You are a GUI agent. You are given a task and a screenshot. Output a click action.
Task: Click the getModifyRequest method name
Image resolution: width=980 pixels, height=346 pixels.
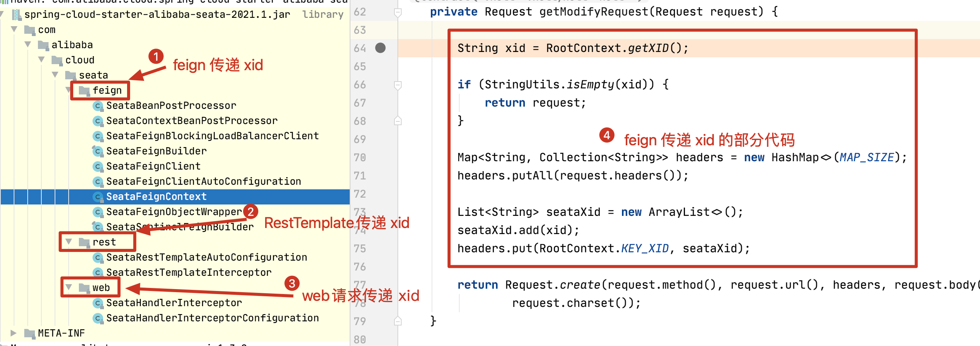594,12
